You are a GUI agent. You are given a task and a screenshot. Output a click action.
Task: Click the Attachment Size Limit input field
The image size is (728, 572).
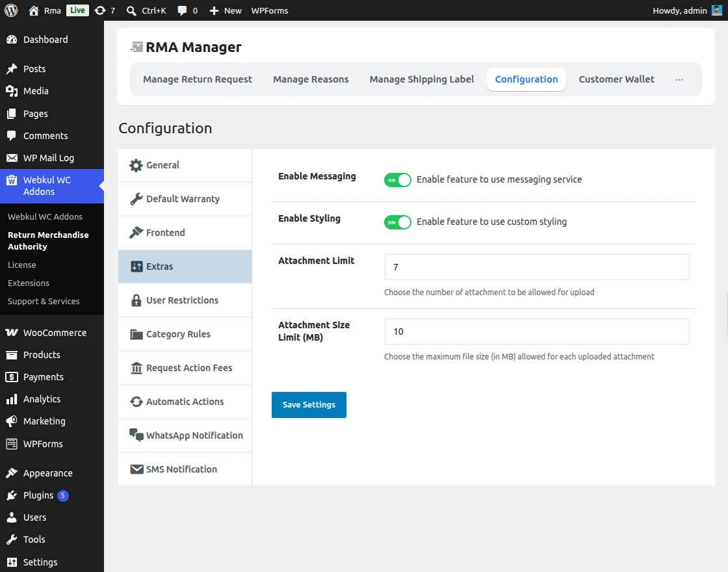pos(537,331)
